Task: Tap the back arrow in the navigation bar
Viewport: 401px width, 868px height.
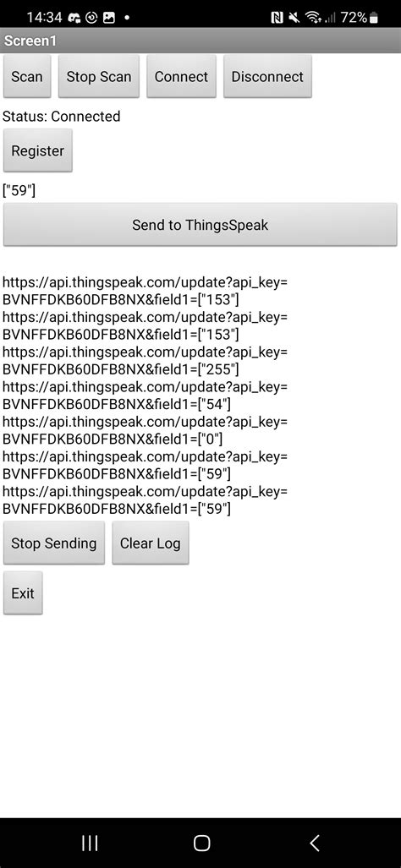Action: pos(314,843)
